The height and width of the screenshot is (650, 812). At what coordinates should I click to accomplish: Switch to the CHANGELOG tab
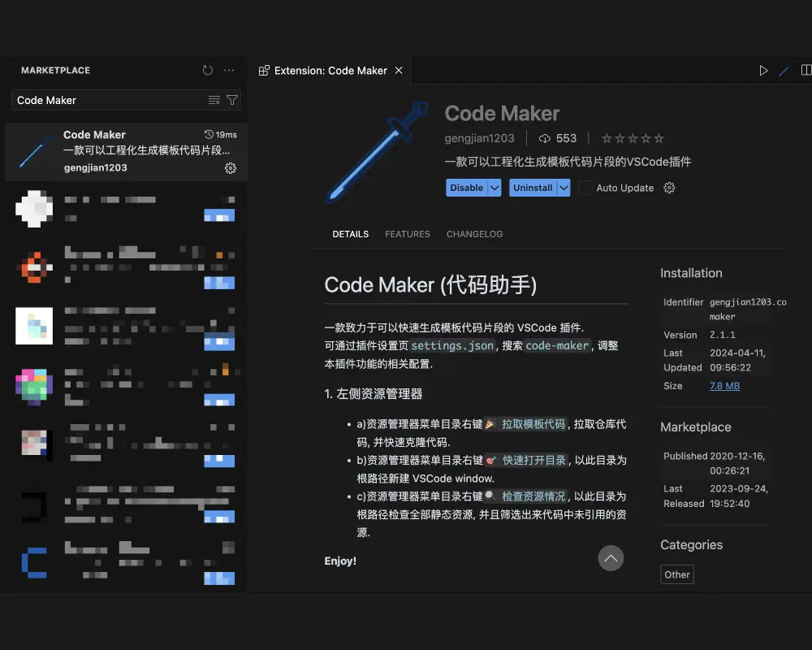(474, 234)
